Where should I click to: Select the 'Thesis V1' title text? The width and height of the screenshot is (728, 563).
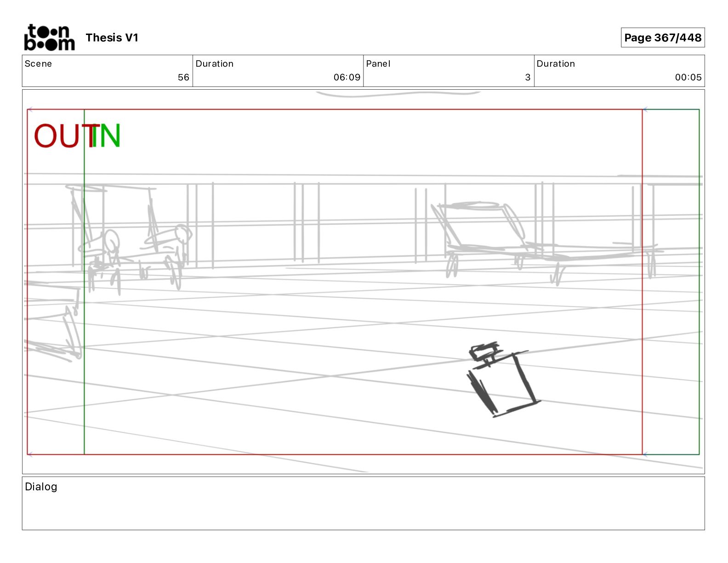pos(112,38)
